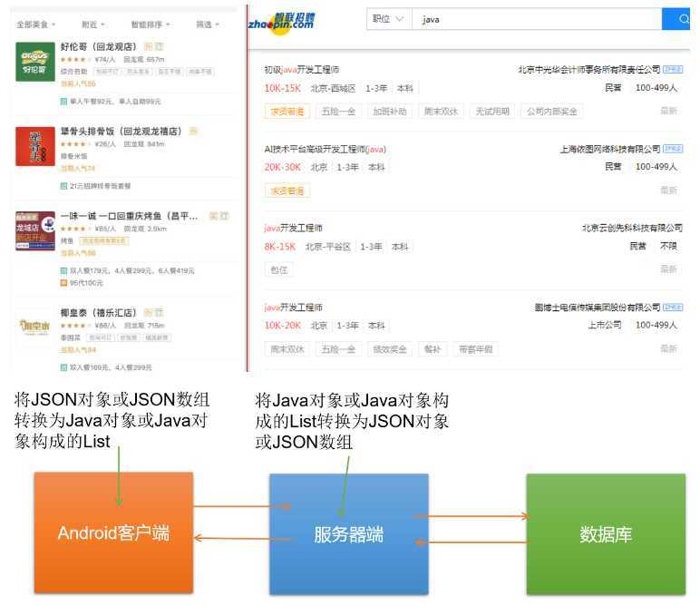Tap the 95代100元 voucher text

click(x=86, y=283)
